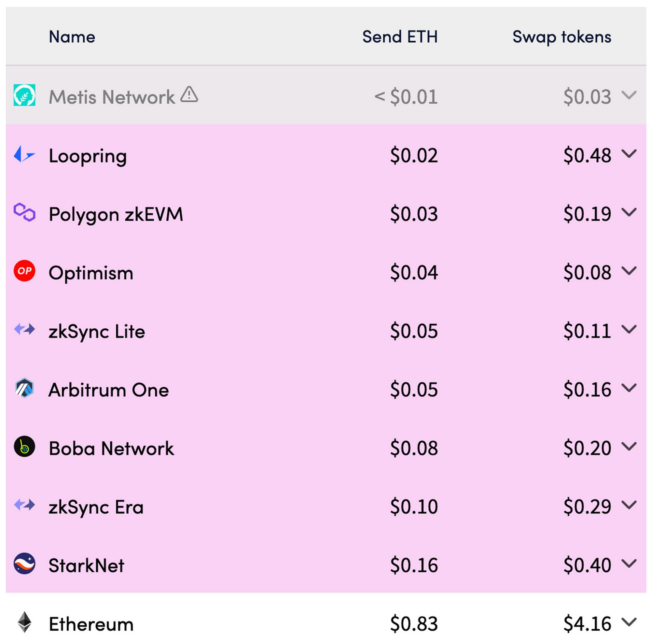Expand the Optimism row details chevron
Screen dimensions: 651x644
point(629,271)
